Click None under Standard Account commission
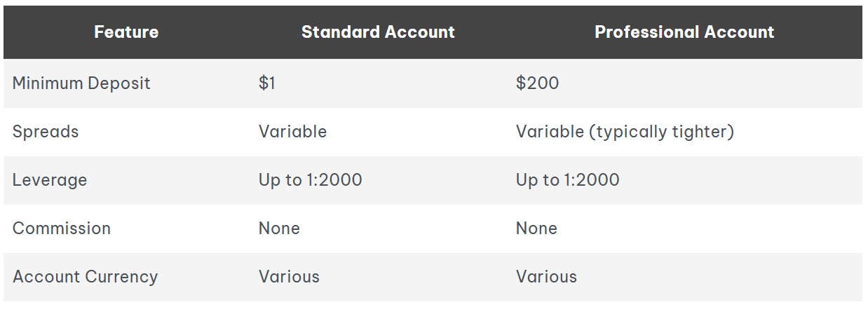Screen dimensions: 868x314 point(279,228)
